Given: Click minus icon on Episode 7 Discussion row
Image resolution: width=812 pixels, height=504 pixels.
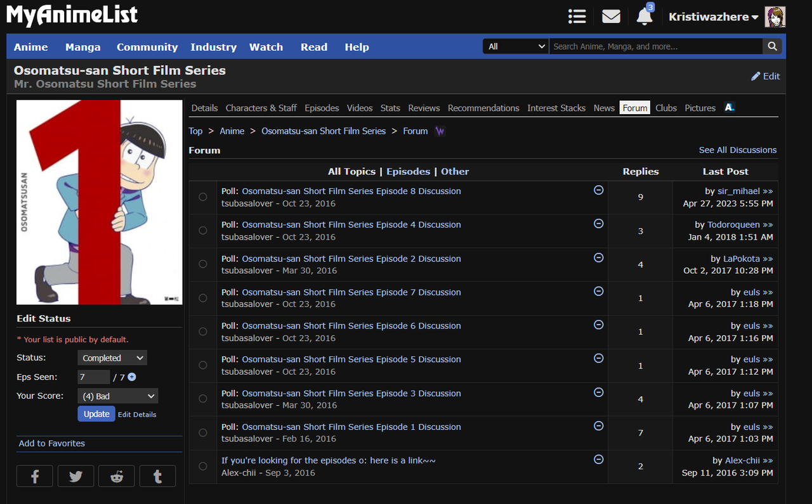Looking at the screenshot, I should pyautogui.click(x=598, y=291).
